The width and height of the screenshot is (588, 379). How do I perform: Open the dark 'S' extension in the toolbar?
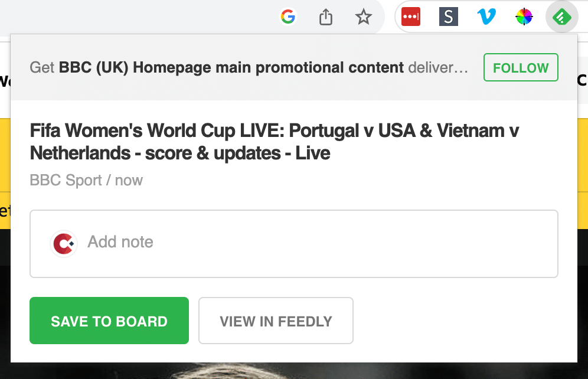tap(448, 17)
